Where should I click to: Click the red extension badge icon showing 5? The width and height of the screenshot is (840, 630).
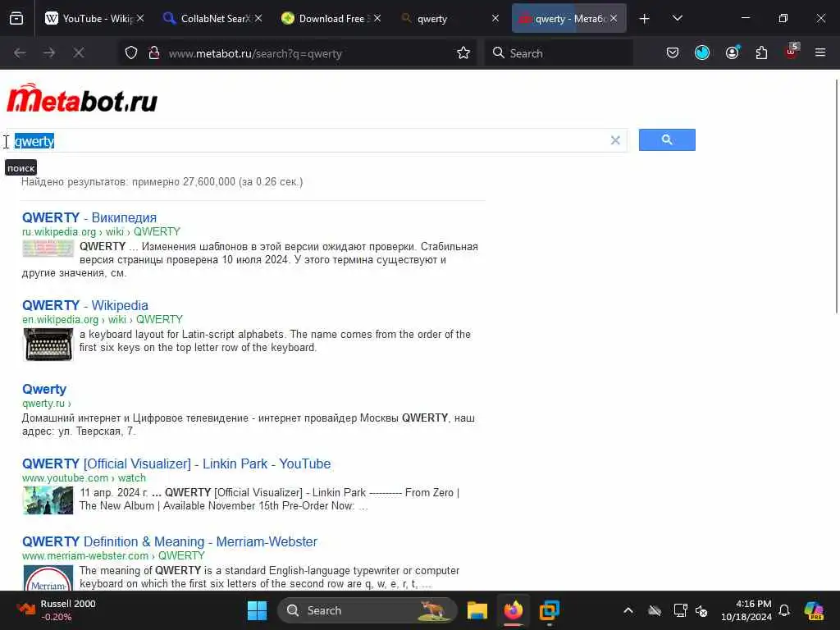pos(792,52)
